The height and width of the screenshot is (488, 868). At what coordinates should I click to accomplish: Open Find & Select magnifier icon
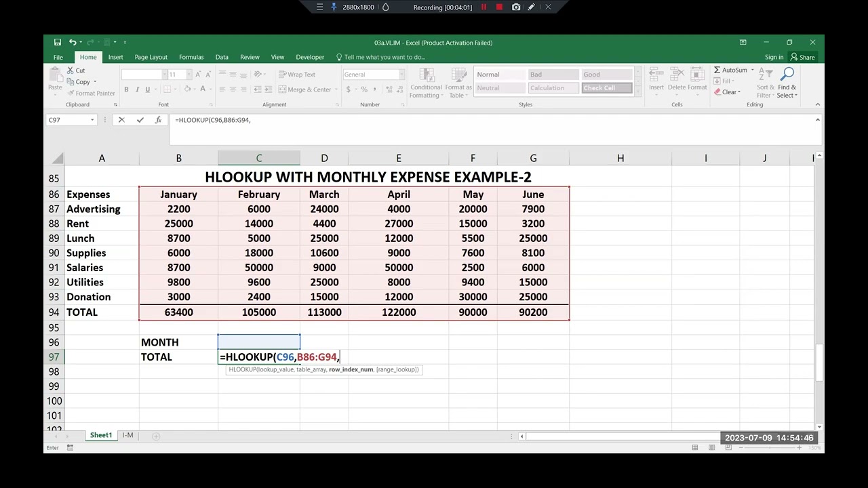pyautogui.click(x=787, y=74)
